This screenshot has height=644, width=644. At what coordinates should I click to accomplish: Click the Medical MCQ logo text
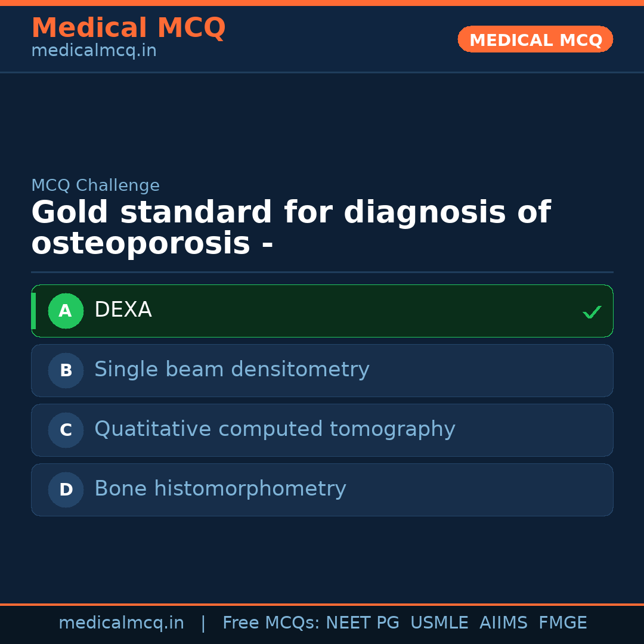128,28
